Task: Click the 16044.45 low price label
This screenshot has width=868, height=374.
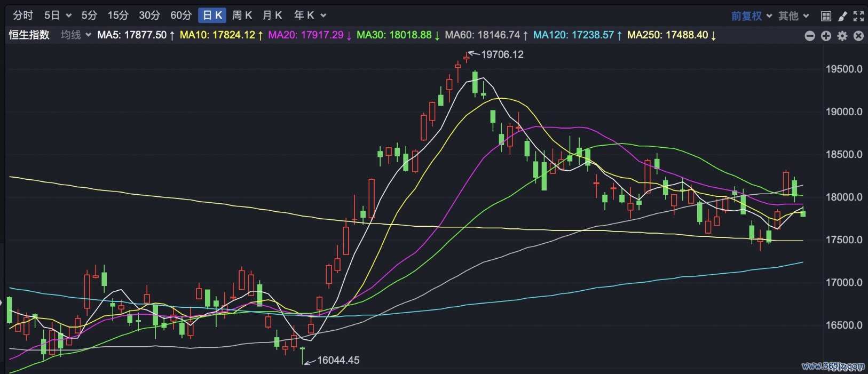Action: click(x=338, y=360)
